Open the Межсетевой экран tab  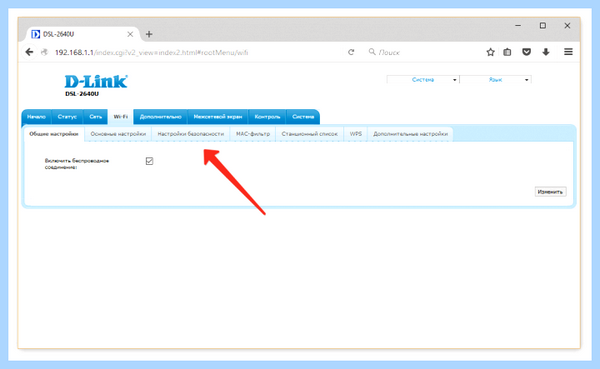(x=218, y=117)
